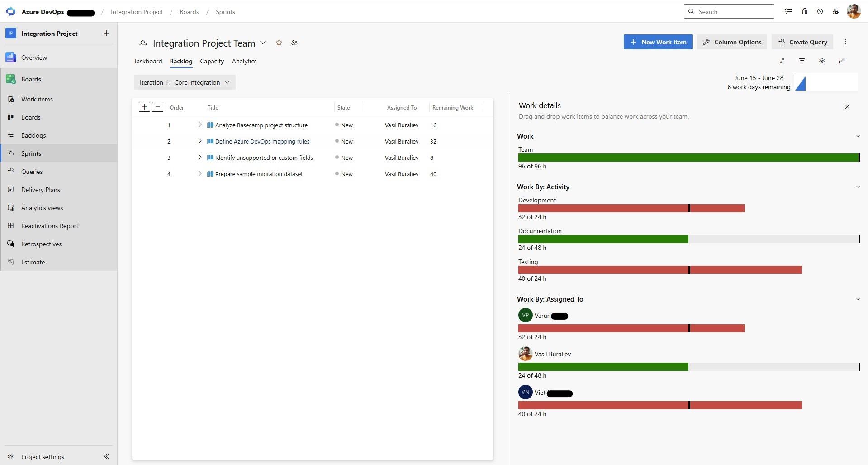The image size is (868, 465).
Task: Open Reactivations Report in sidebar
Action: coord(50,226)
